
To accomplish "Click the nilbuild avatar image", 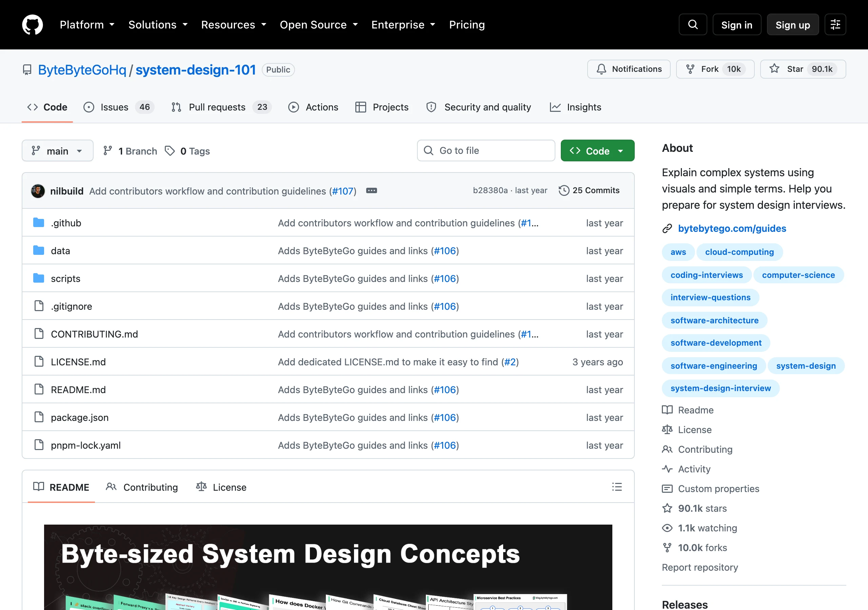I will (x=38, y=191).
